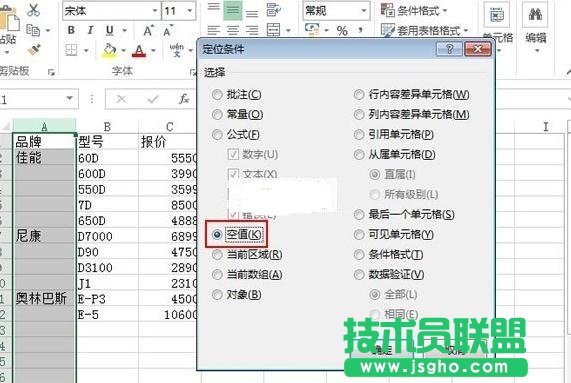Viewport: 571px width, 383px height.
Task: Select the 可见单元格(Y) radio option
Action: coord(394,234)
